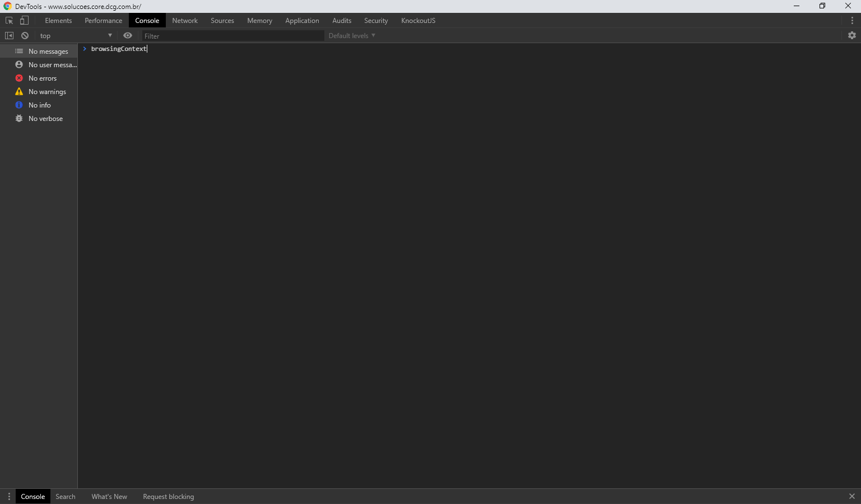Select the No user messages row
Viewport: 861px width, 504px height.
tap(39, 65)
